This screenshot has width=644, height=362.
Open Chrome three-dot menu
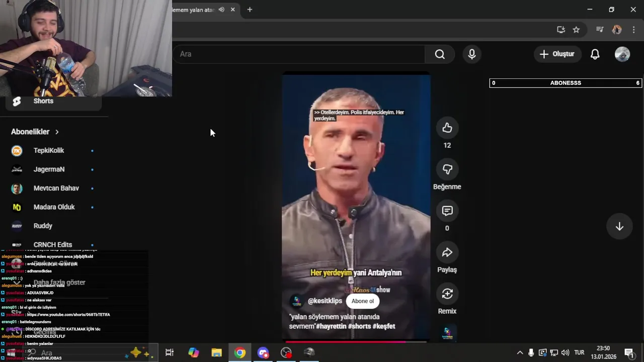633,30
